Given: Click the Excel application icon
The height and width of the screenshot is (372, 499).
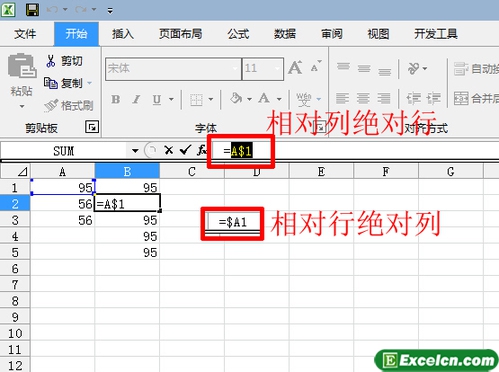Looking at the screenshot, I should coord(8,10).
